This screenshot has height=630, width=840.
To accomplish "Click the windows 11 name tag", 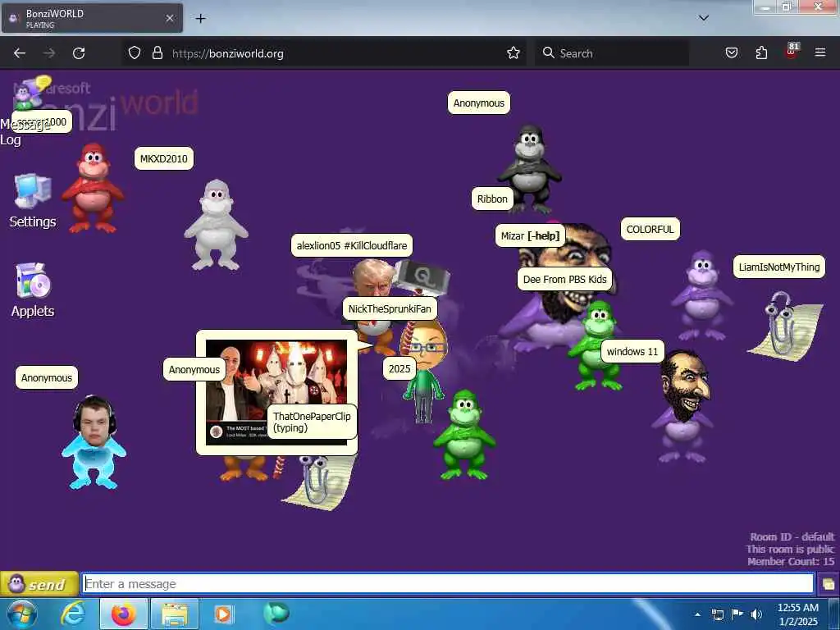I will click(632, 351).
